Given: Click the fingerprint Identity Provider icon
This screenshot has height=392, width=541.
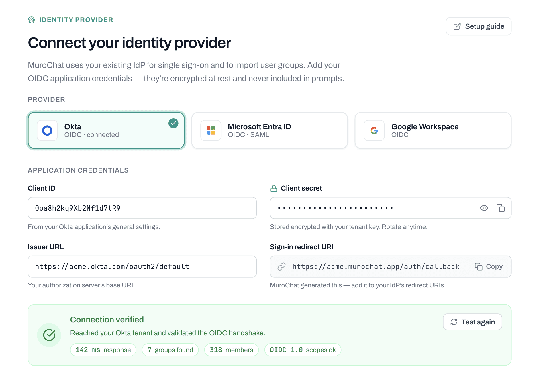Looking at the screenshot, I should click(32, 20).
